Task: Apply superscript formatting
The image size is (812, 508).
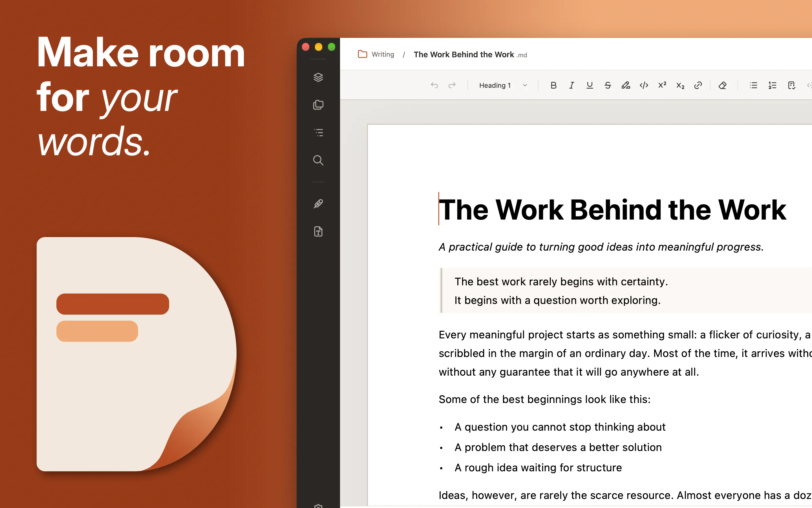Action: click(662, 85)
